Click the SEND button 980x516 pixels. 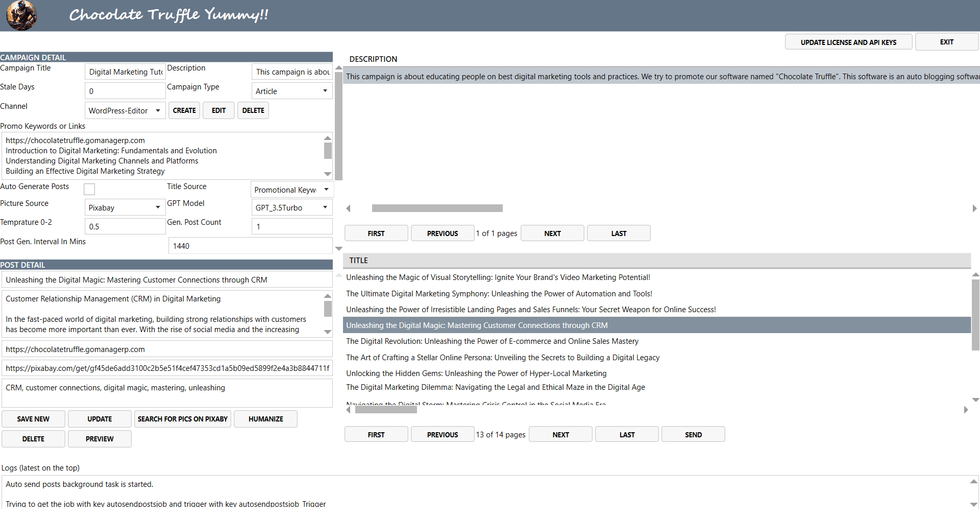(x=693, y=435)
